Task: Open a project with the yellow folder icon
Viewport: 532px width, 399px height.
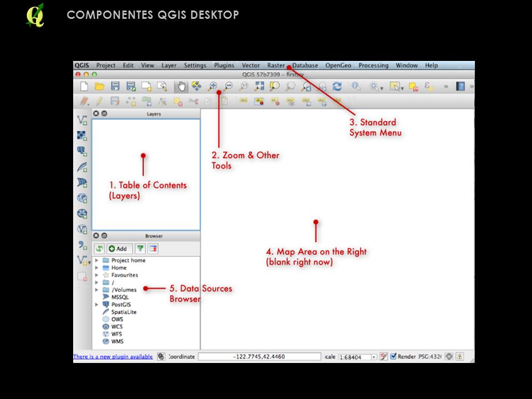Action: pyautogui.click(x=99, y=86)
